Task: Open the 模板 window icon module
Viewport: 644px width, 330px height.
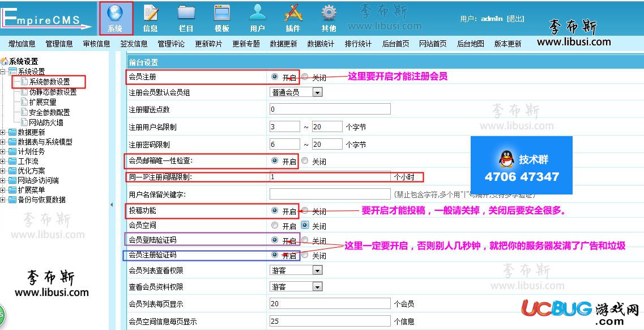Action: pos(222,18)
